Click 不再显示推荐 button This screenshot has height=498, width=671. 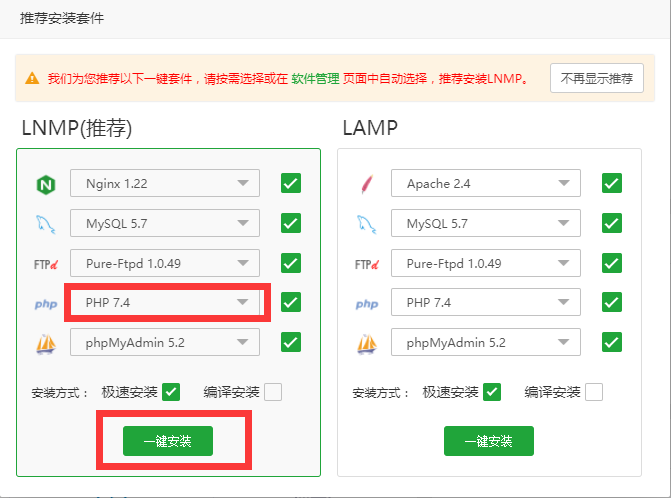coord(597,78)
